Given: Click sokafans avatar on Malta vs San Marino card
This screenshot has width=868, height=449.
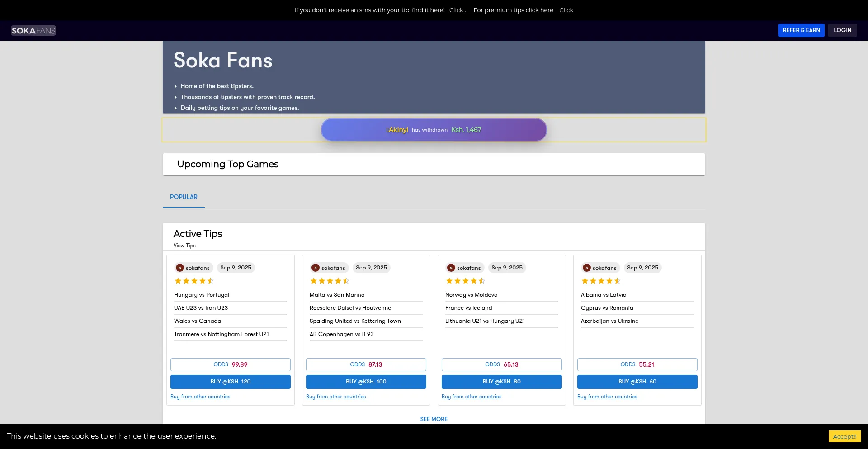Looking at the screenshot, I should click(x=316, y=268).
